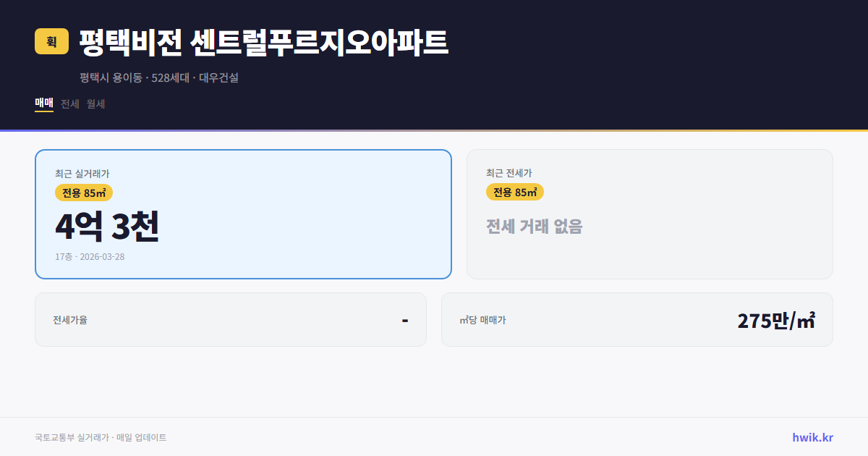Click the 최근 전세가 card header
868x456 pixels.
click(509, 174)
